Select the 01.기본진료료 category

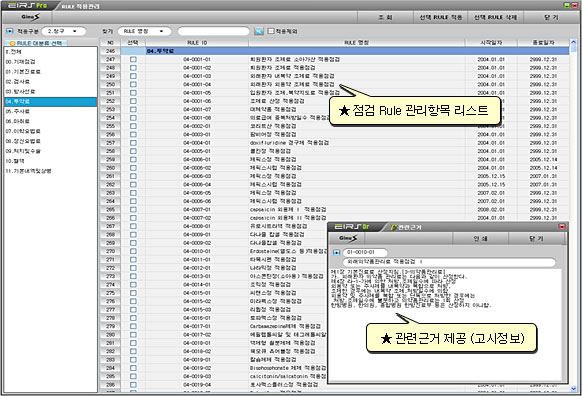50,72
